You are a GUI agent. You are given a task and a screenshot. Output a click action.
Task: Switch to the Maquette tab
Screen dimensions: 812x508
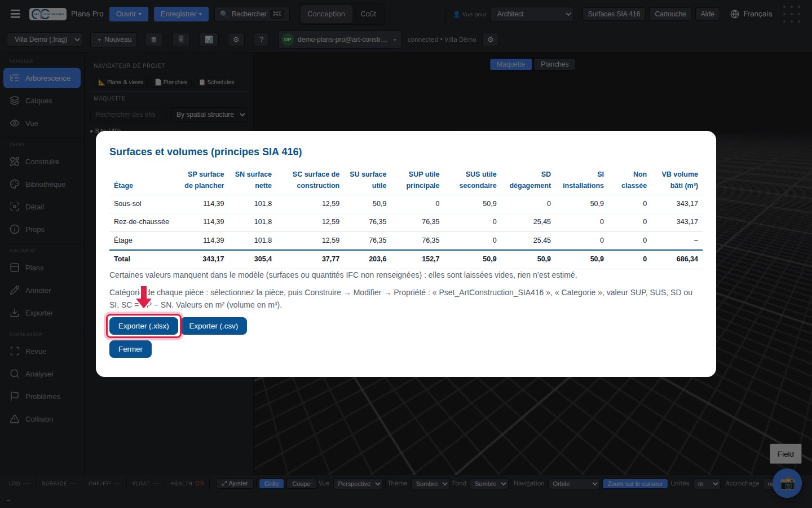(x=511, y=64)
